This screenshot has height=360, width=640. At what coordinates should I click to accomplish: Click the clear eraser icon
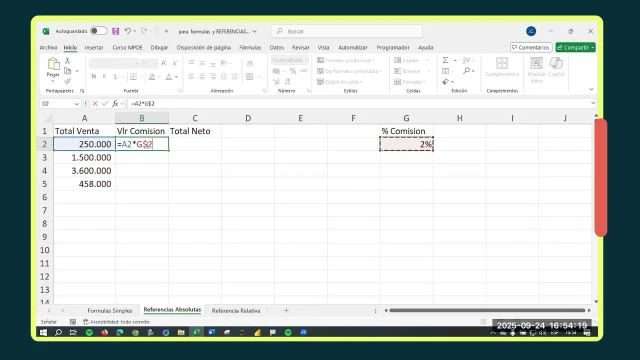point(445,82)
